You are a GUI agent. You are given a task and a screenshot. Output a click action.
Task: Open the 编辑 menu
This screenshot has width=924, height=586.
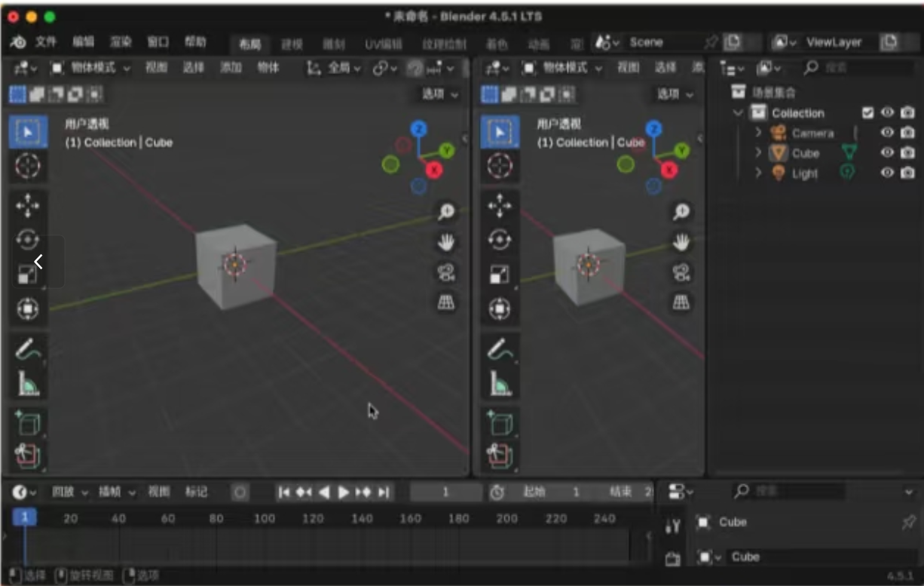point(84,42)
